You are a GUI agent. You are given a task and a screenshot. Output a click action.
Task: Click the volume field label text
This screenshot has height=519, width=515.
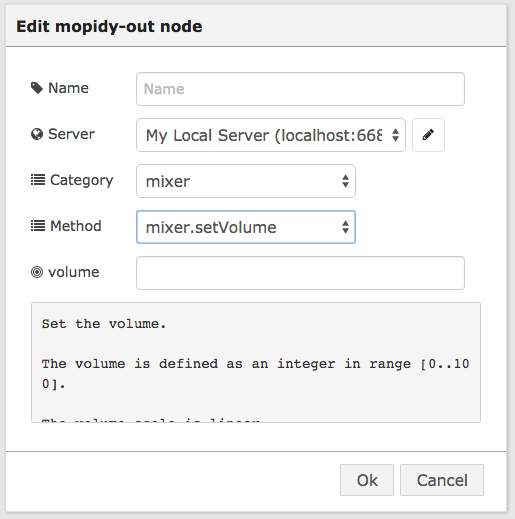pos(74,272)
